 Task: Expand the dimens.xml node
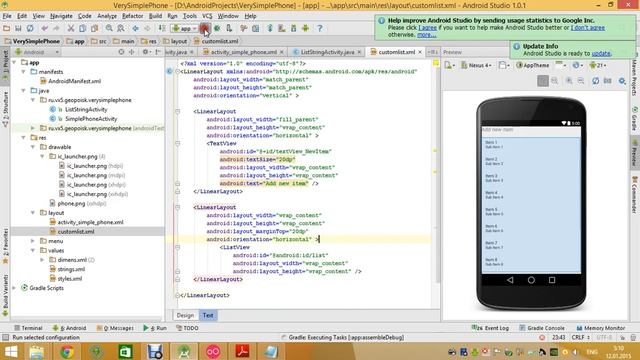(42, 260)
